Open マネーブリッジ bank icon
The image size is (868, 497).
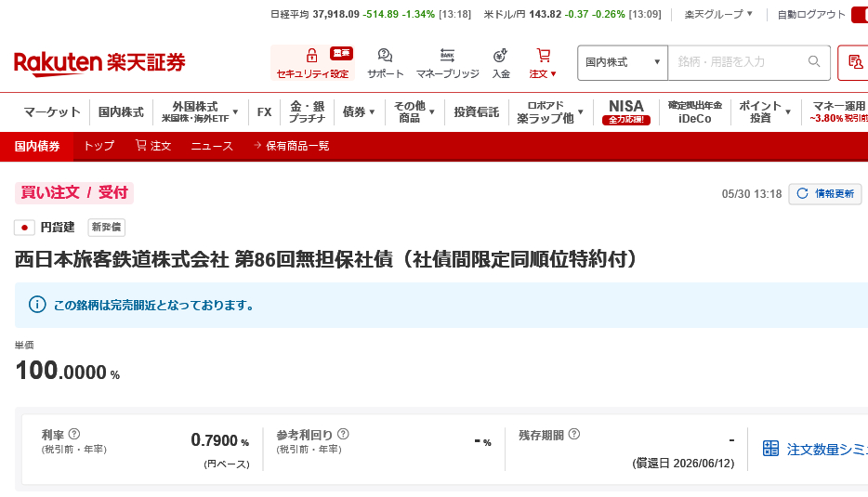coord(447,56)
